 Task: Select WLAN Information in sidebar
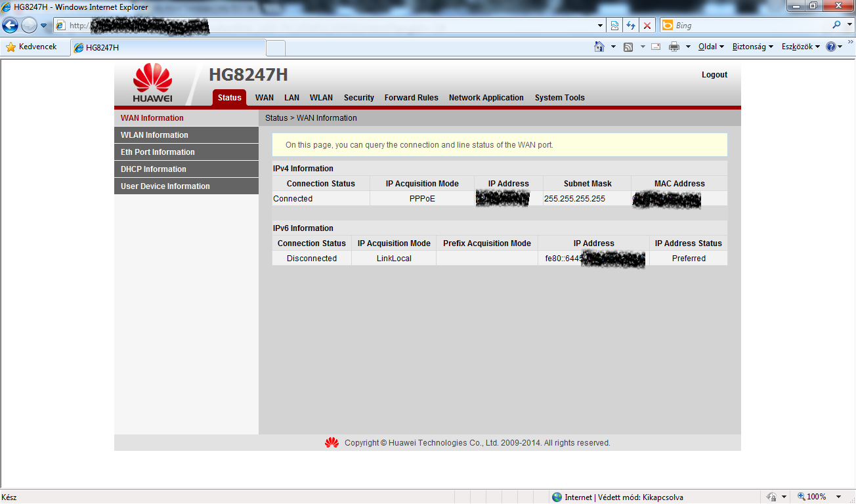click(186, 135)
